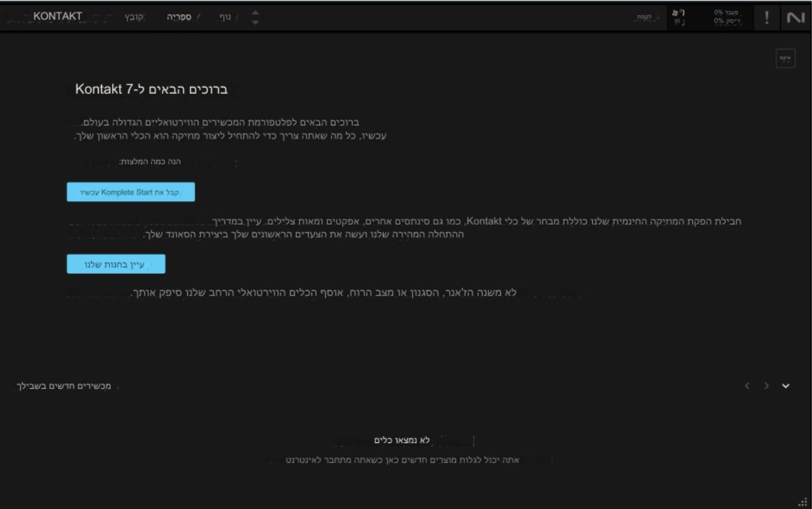Open the קובץ (File) menu
The image size is (812, 509).
tap(134, 17)
